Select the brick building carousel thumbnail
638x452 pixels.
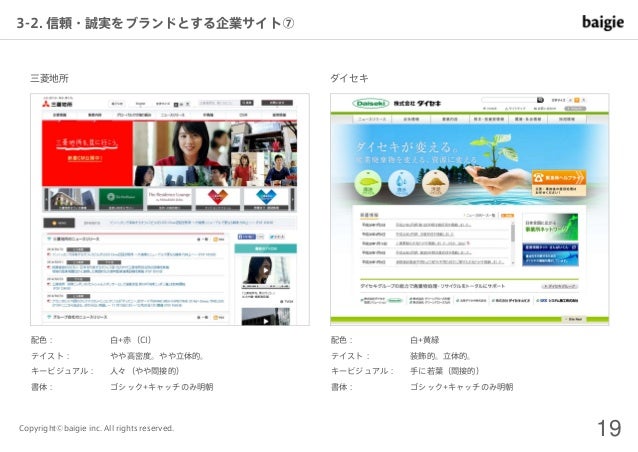(x=72, y=199)
